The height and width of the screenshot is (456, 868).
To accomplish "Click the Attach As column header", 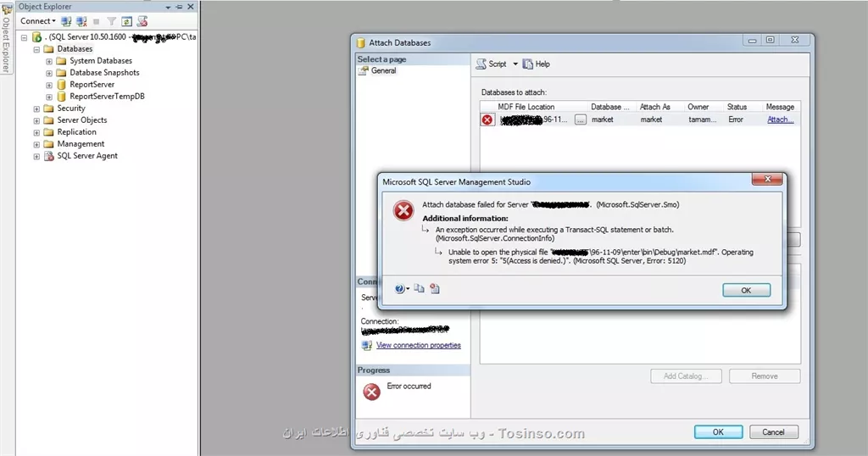I will (x=654, y=107).
